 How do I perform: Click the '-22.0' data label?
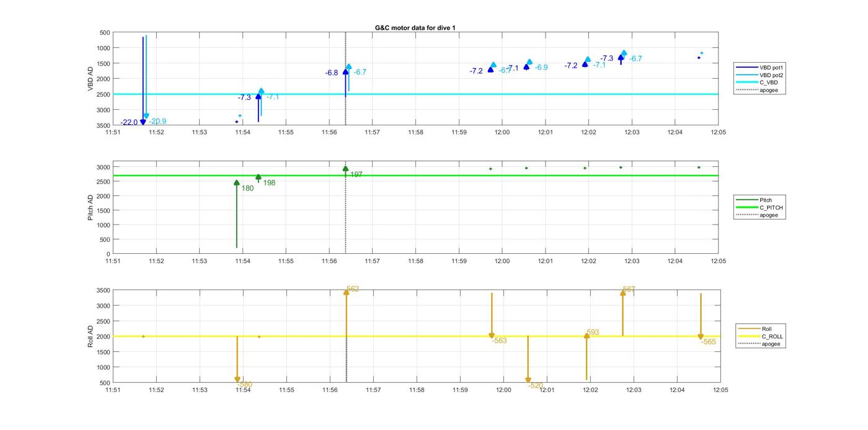[129, 122]
